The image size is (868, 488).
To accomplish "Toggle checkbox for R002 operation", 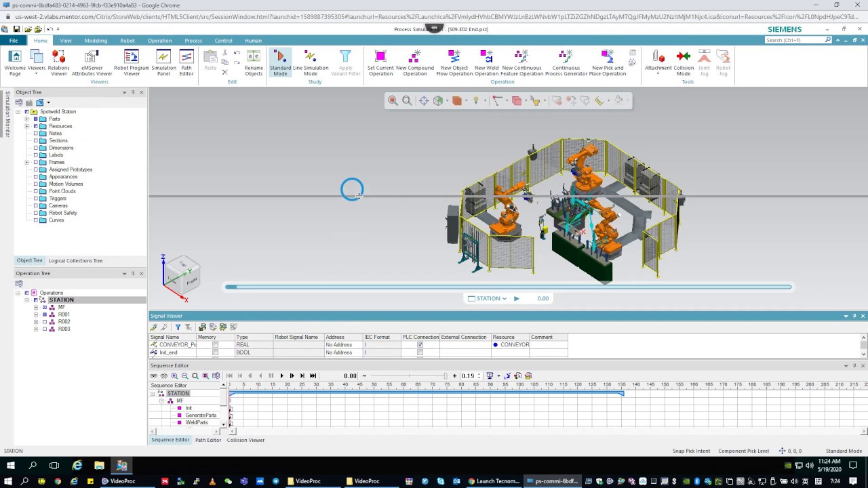I will (45, 322).
